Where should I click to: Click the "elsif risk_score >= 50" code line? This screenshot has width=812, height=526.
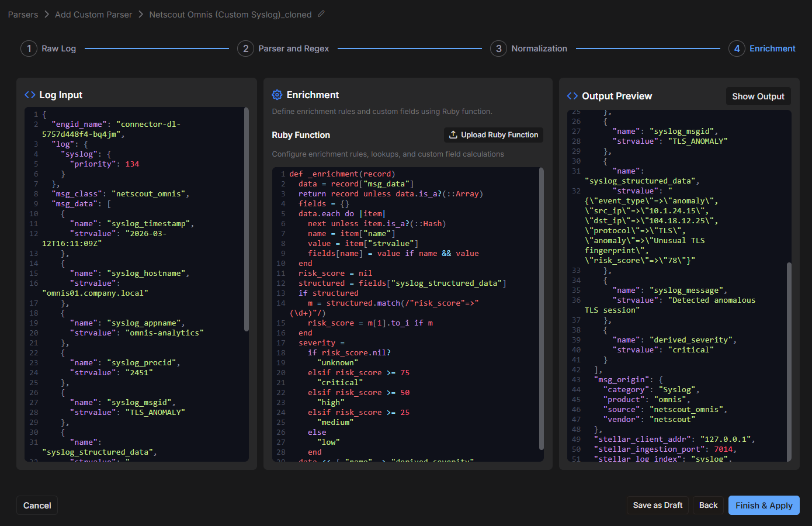[359, 393]
